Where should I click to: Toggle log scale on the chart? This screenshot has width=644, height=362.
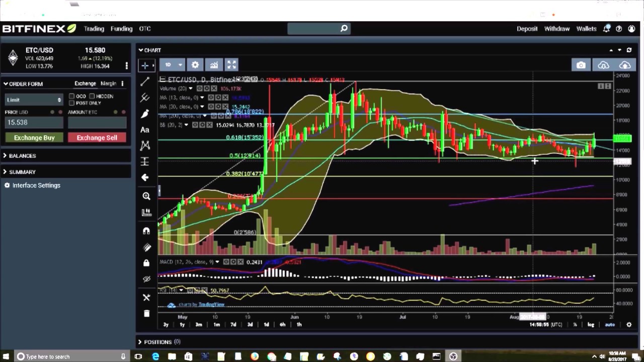click(x=591, y=325)
